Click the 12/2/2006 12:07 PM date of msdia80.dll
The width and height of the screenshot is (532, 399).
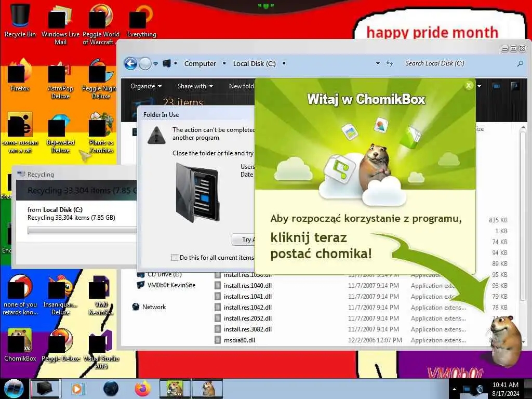(375, 340)
